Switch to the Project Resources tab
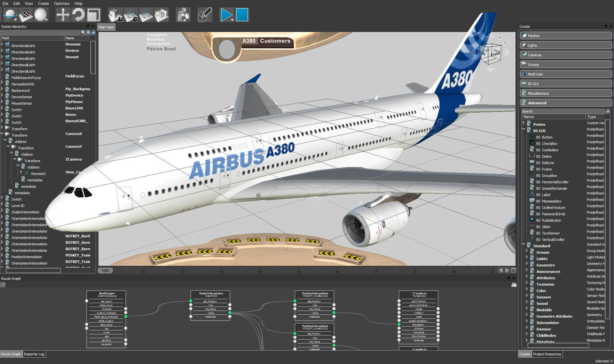The image size is (614, 364). [x=547, y=354]
